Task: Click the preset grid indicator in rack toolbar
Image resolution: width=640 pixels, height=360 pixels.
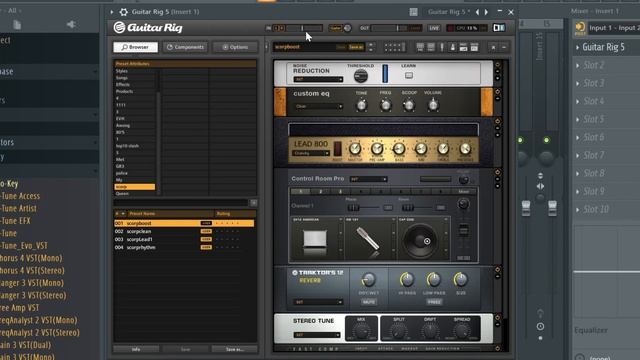Action: pyautogui.click(x=394, y=47)
